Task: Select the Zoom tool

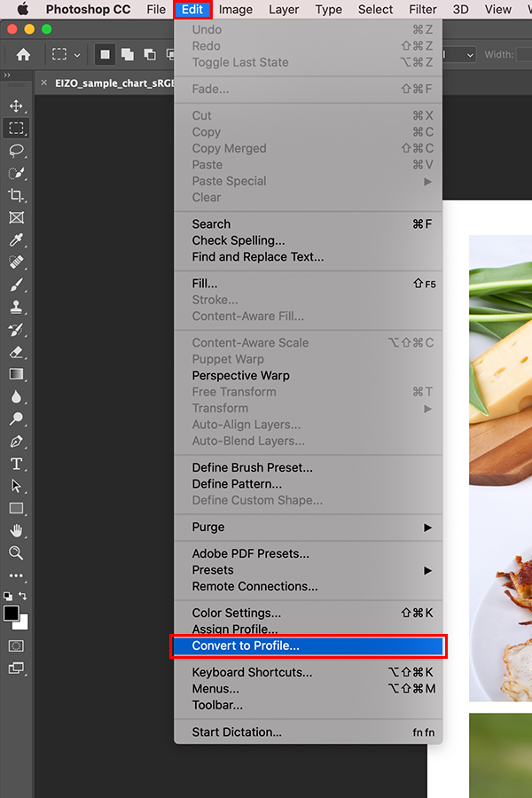Action: [x=16, y=552]
